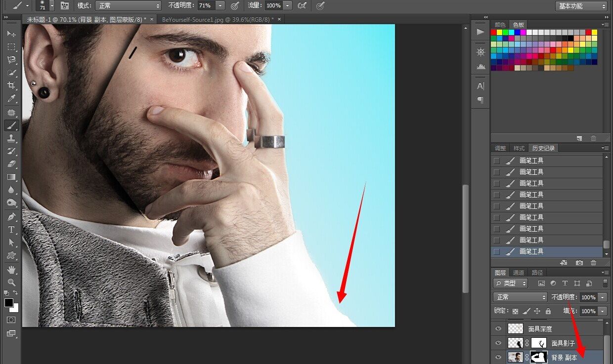Change the screen mode
The image size is (613, 364).
(x=11, y=333)
